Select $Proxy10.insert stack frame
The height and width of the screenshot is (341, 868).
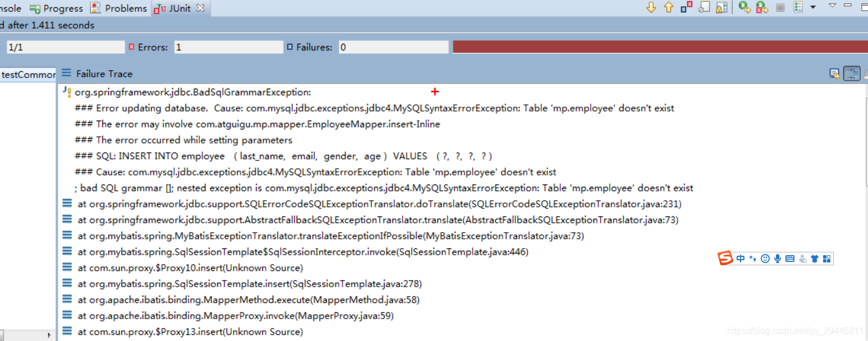190,268
